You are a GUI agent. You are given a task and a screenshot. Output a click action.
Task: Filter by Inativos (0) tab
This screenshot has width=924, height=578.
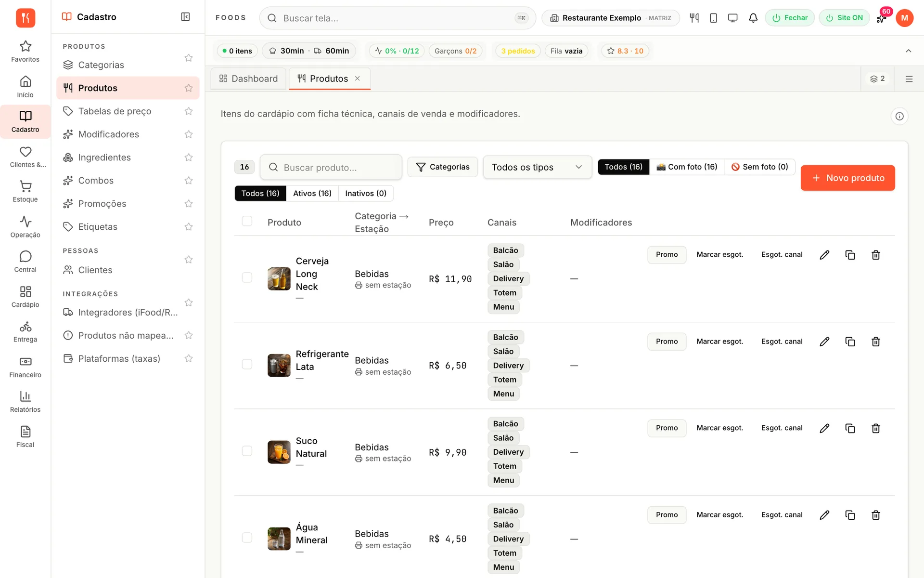366,193
